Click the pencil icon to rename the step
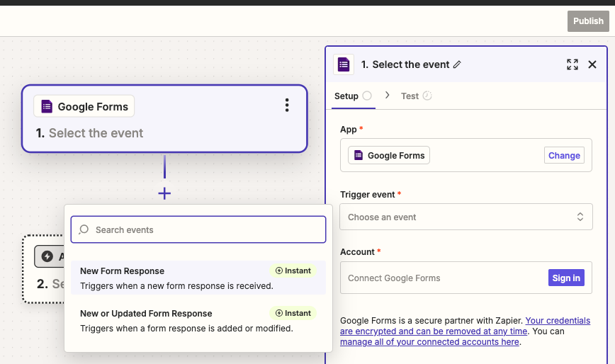This screenshot has width=615, height=364. [x=457, y=64]
